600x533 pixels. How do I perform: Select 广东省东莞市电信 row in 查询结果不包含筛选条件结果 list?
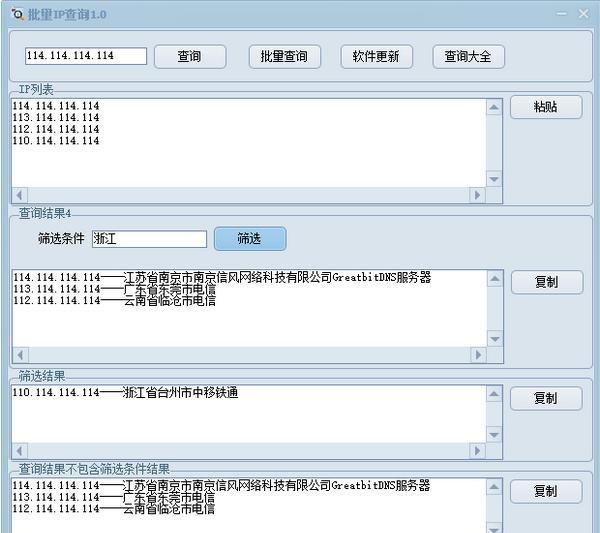pyautogui.click(x=114, y=497)
